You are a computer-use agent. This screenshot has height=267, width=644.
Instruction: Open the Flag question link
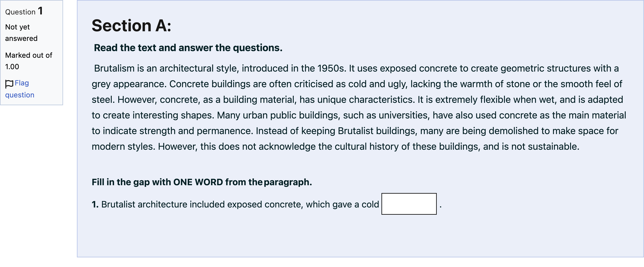point(20,89)
